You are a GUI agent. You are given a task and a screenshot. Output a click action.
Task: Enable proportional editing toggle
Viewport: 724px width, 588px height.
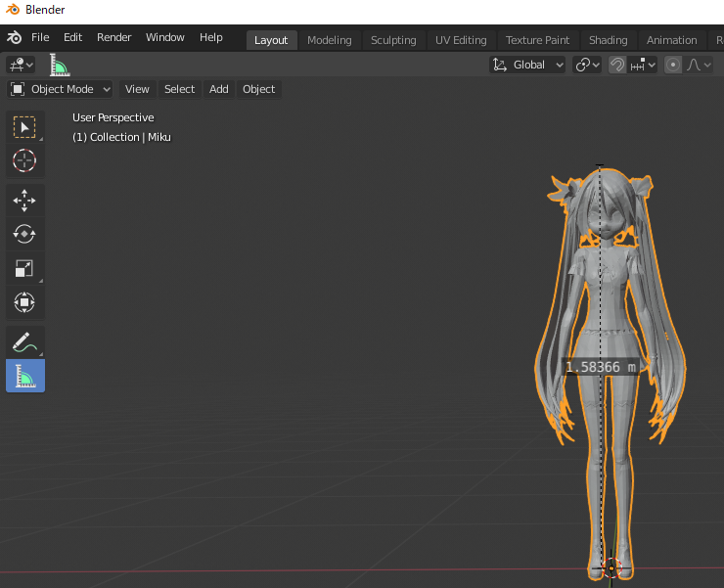pos(673,65)
